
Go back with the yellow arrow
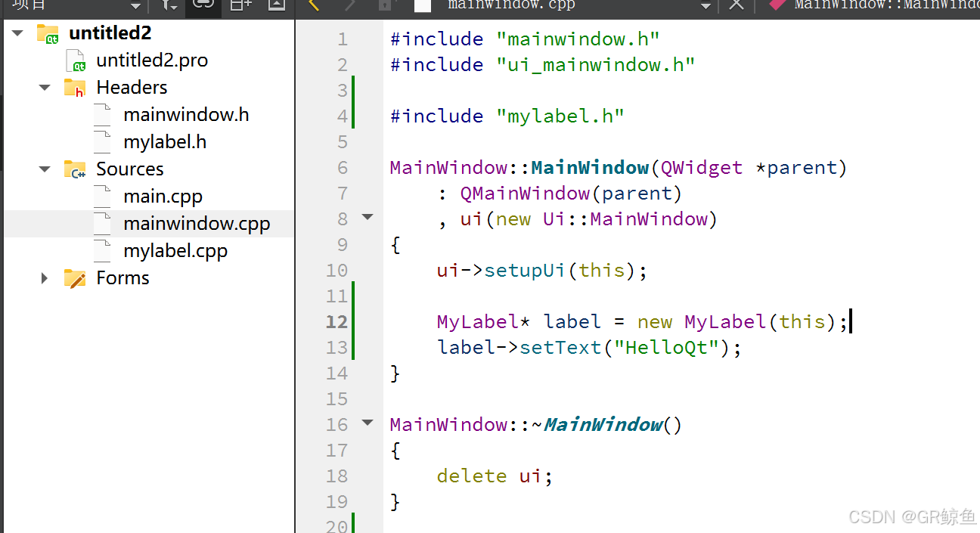(x=315, y=5)
